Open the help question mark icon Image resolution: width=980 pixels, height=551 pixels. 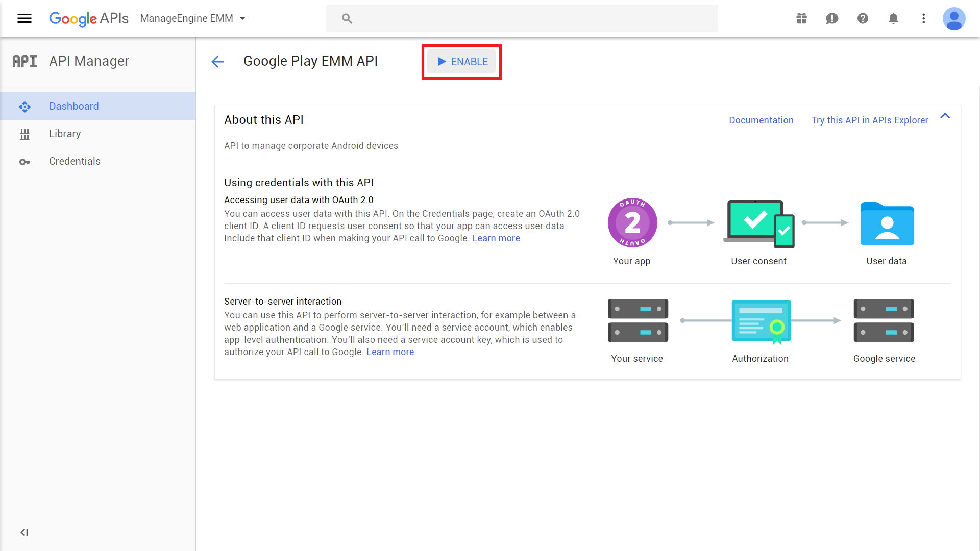(x=863, y=19)
